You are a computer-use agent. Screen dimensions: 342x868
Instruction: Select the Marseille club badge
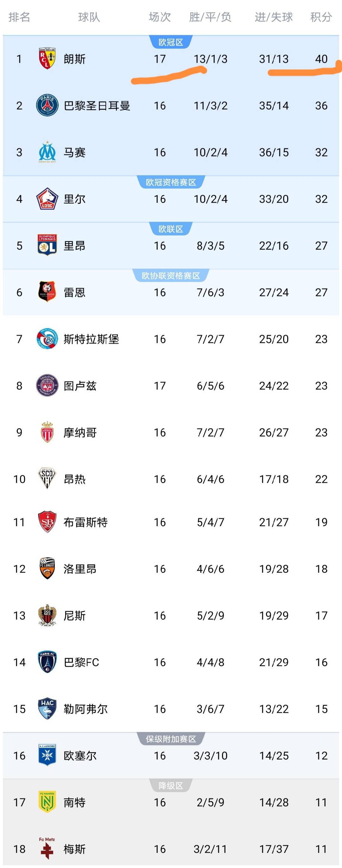pos(47,152)
